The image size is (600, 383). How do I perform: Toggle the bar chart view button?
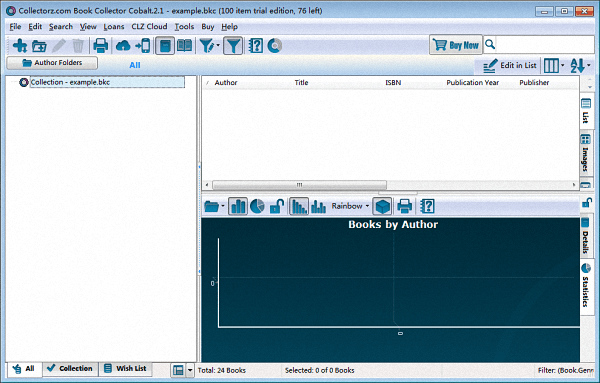pyautogui.click(x=238, y=207)
